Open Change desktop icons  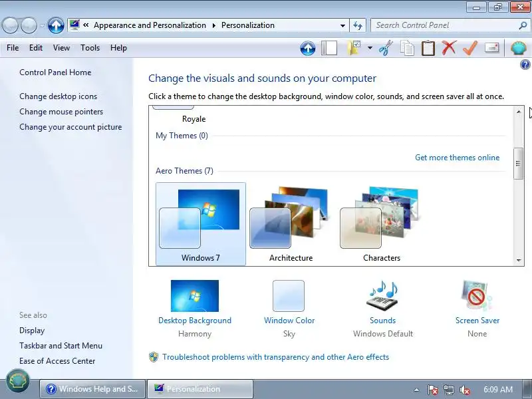pos(58,96)
